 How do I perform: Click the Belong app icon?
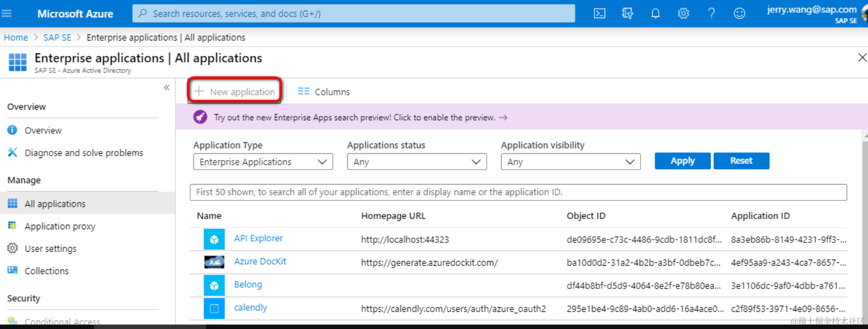coord(214,285)
